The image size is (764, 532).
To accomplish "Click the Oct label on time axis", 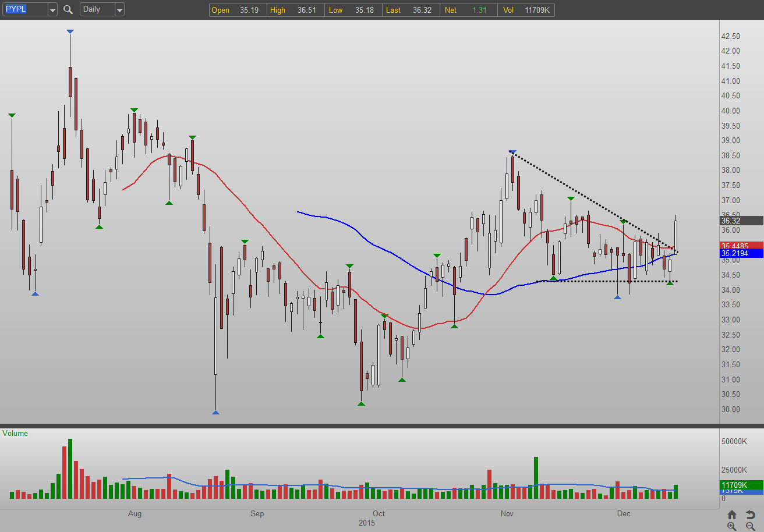I will tap(379, 514).
